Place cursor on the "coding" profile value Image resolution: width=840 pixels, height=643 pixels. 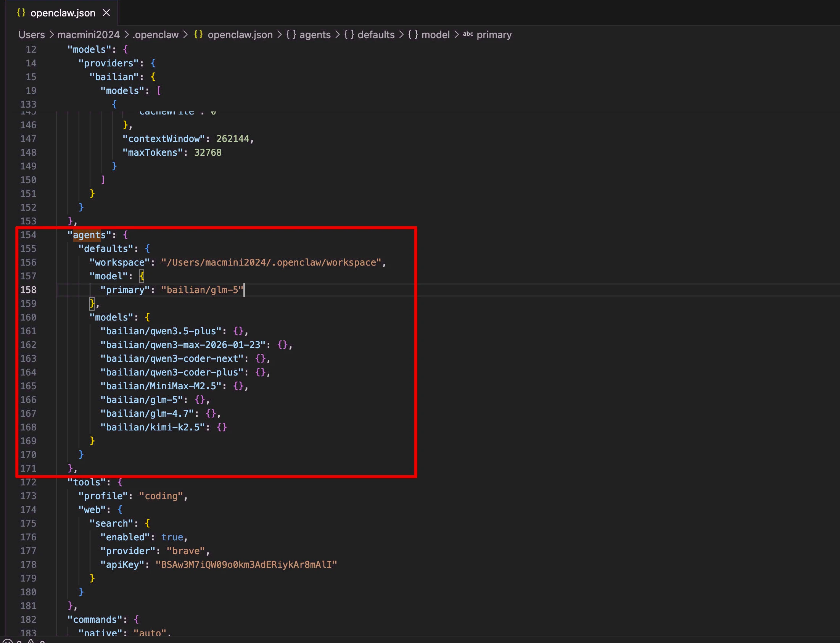pyautogui.click(x=161, y=496)
